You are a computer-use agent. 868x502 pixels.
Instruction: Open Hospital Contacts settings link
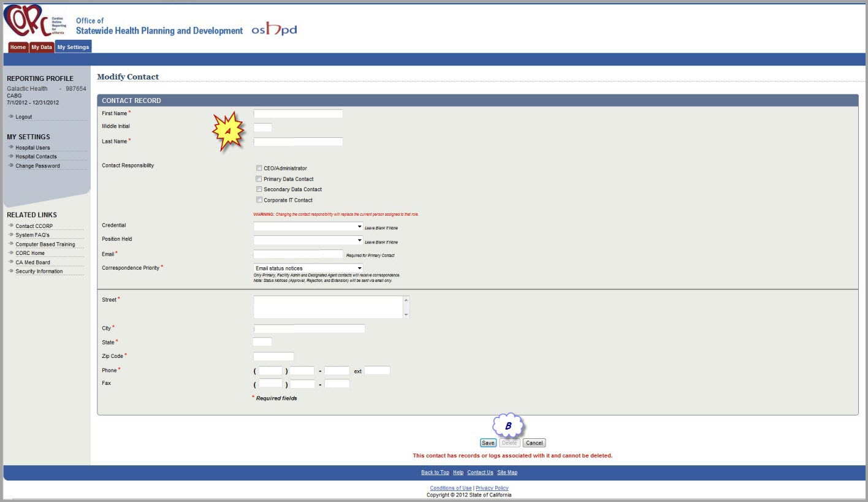point(36,156)
